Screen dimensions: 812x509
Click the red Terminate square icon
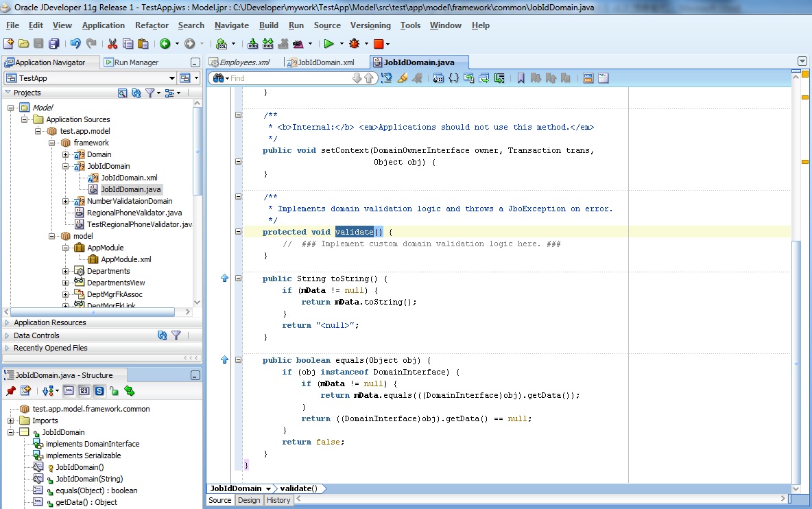tap(379, 44)
